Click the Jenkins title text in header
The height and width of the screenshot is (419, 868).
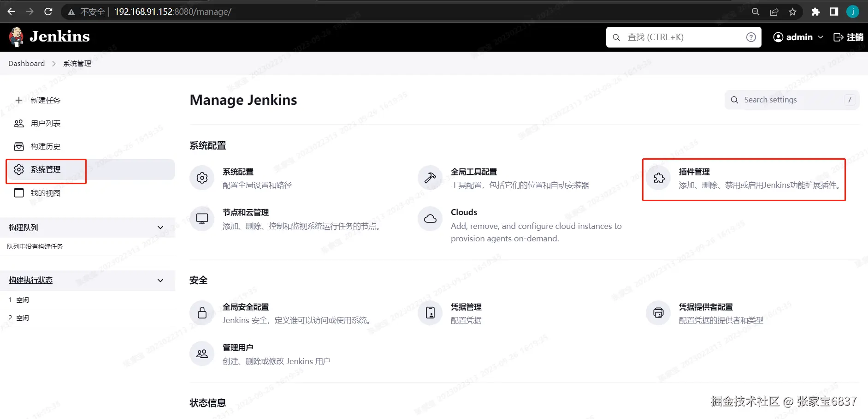(x=60, y=36)
